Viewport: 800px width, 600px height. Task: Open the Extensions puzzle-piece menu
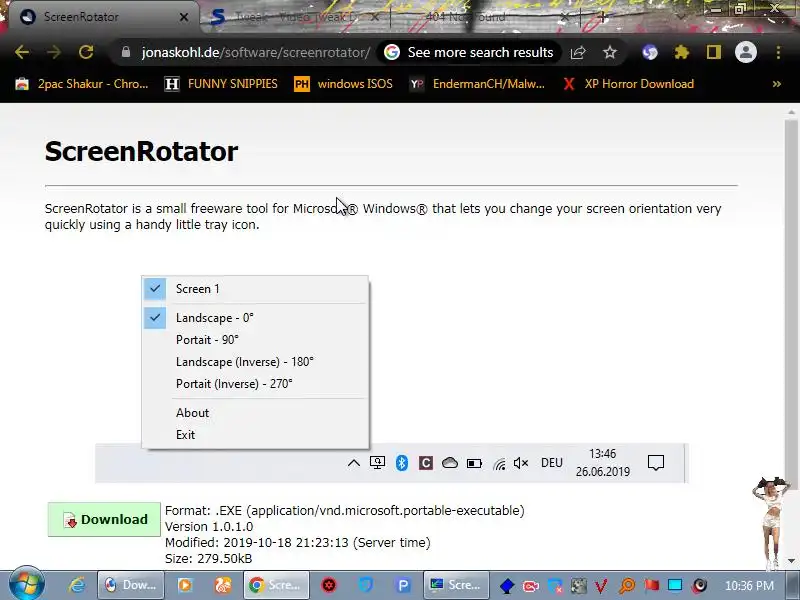click(x=682, y=52)
